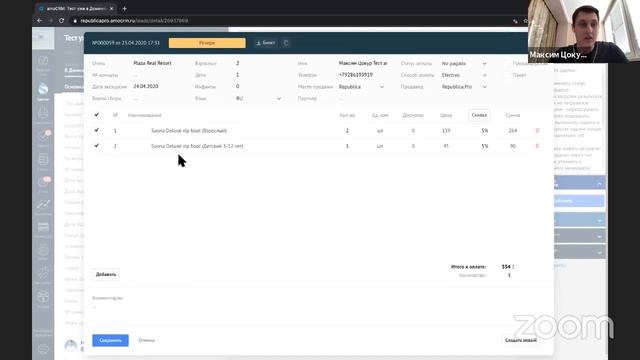
Task: Open the Efectivo payment method dropdown
Action: [x=464, y=75]
